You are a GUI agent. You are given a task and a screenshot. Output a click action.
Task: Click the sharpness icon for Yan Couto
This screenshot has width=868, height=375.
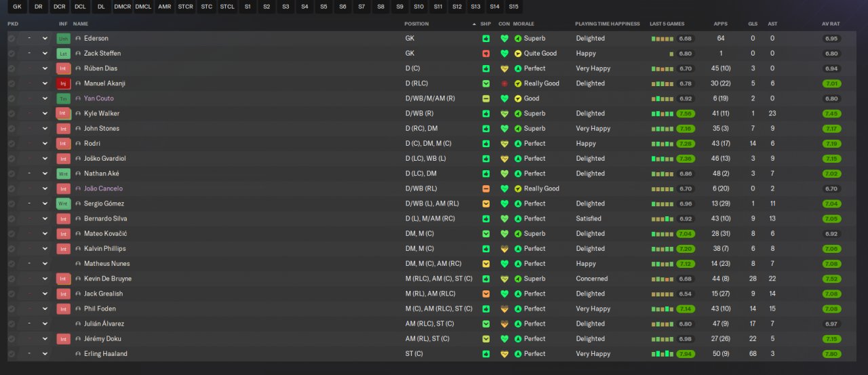pyautogui.click(x=486, y=98)
